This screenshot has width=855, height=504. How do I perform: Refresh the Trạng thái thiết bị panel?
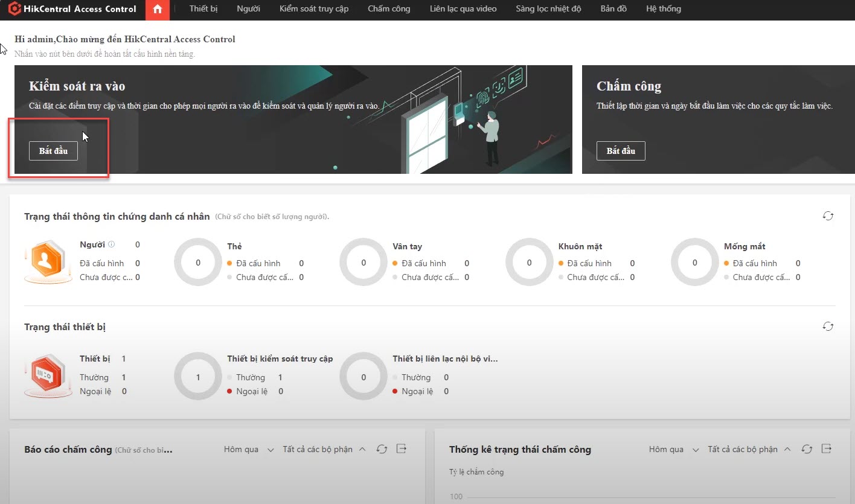coord(828,327)
